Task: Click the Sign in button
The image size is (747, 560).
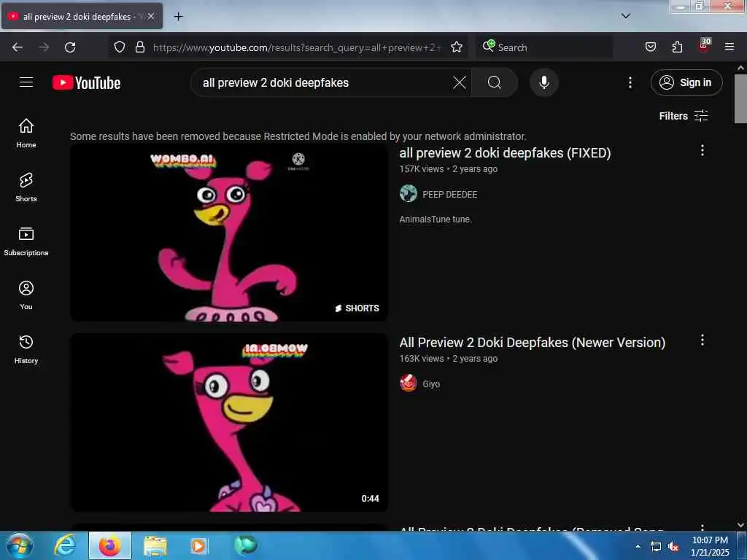Action: pyautogui.click(x=686, y=82)
